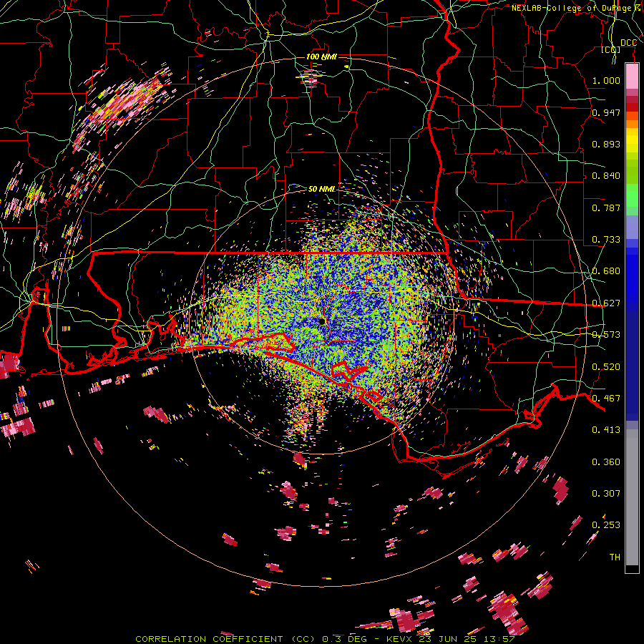Pick the gray segment of the color bar

(x=632, y=497)
